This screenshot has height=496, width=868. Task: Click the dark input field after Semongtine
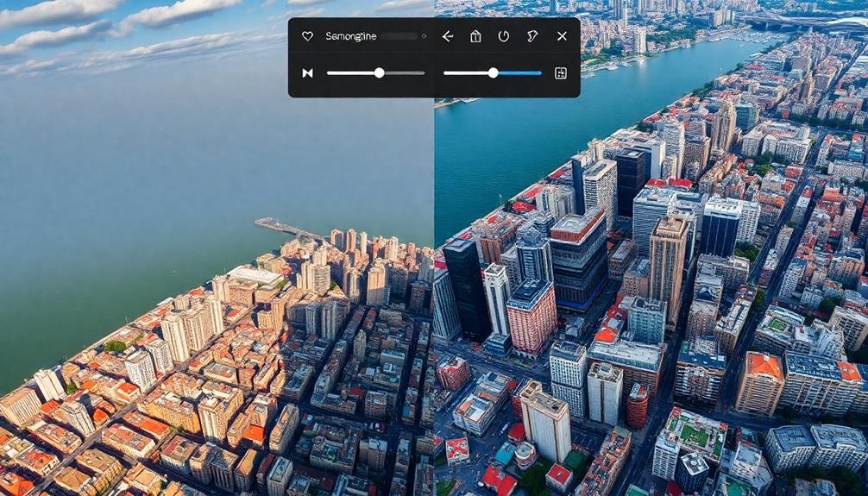click(399, 36)
